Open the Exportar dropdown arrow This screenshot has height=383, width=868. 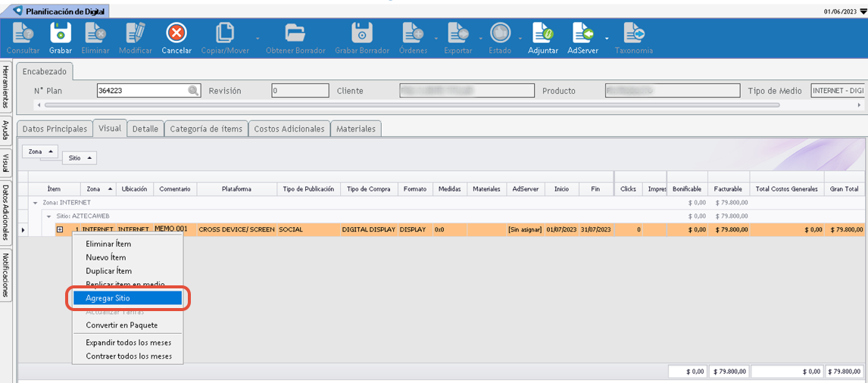tap(480, 39)
